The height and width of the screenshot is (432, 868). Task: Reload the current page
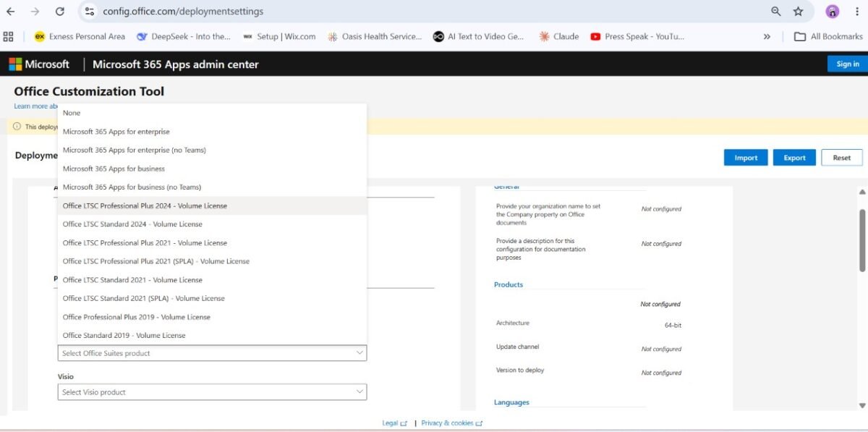(60, 12)
